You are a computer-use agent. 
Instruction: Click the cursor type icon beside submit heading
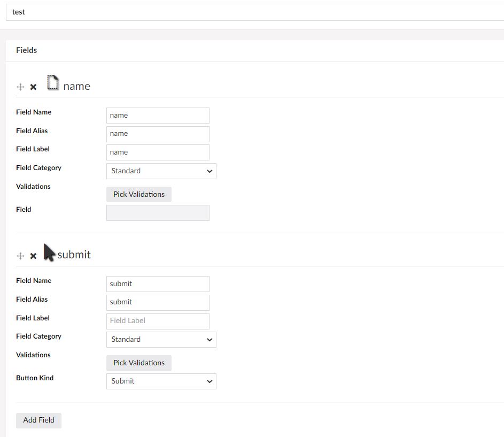[x=49, y=252]
